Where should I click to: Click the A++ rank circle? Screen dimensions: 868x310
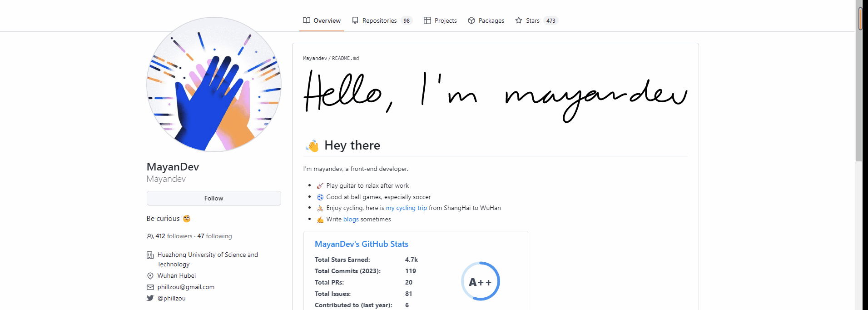(480, 281)
